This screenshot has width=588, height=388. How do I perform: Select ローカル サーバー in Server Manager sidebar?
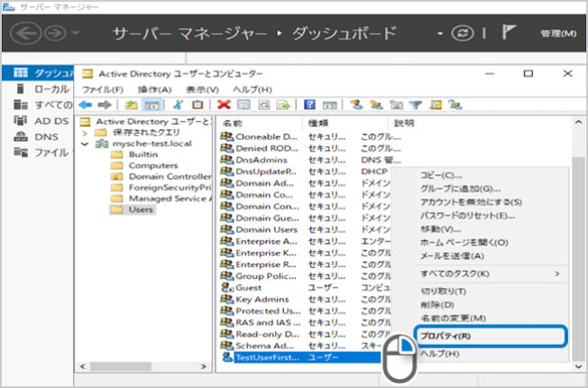[42, 89]
